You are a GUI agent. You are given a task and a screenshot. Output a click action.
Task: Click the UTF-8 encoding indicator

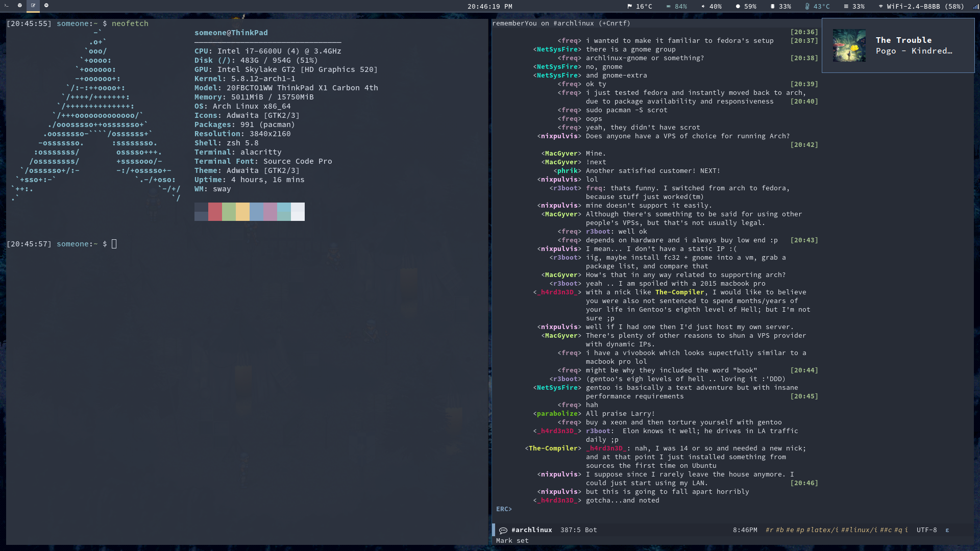coord(926,530)
